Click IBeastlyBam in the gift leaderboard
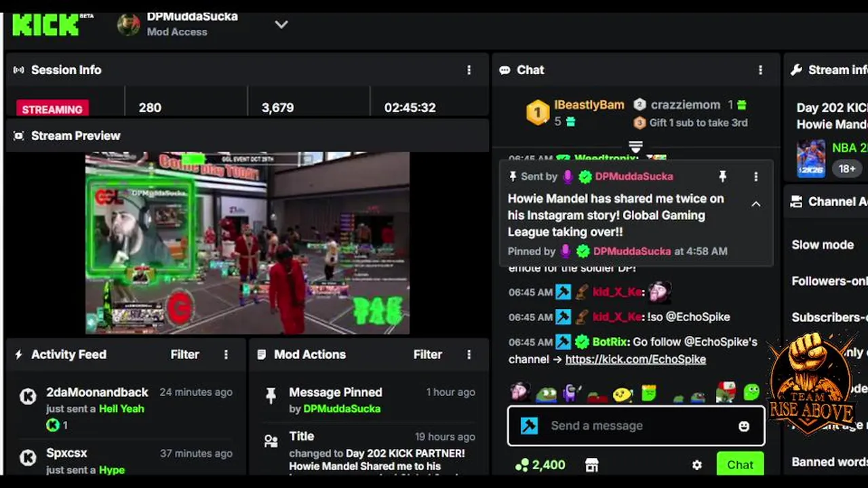This screenshot has height=488, width=868. [589, 105]
